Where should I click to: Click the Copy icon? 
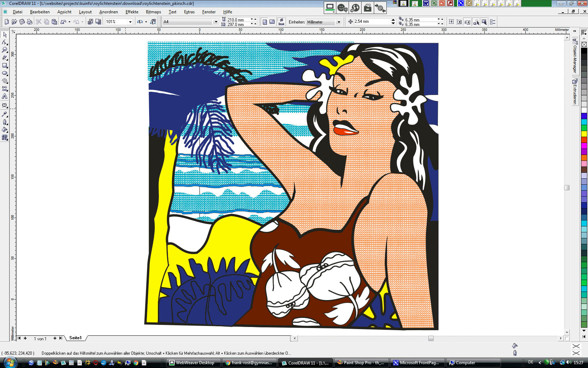coord(47,22)
